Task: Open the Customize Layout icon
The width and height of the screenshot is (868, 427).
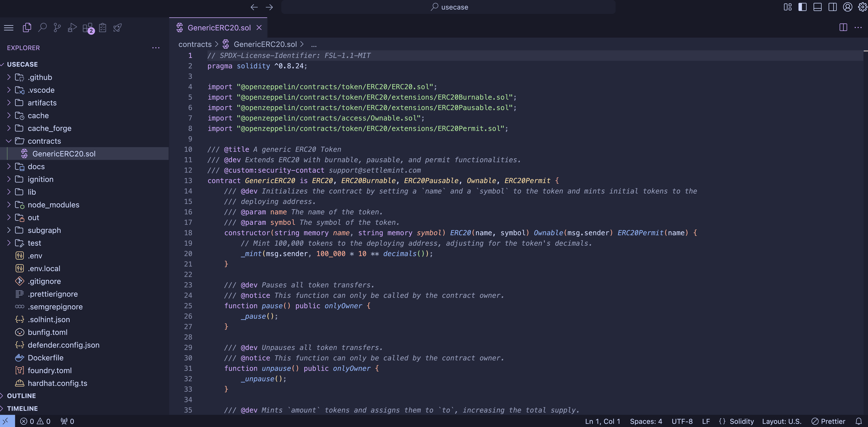Action: [788, 7]
